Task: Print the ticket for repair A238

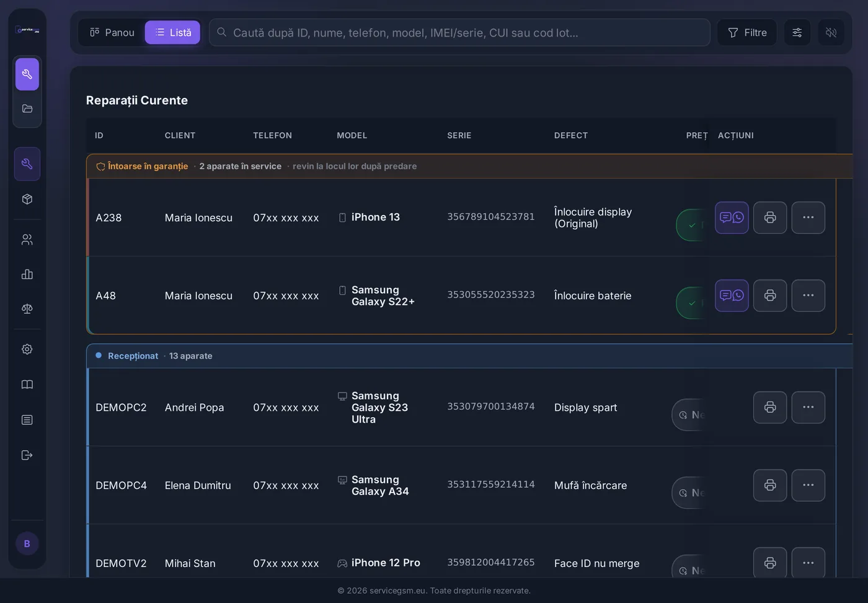Action: click(770, 218)
